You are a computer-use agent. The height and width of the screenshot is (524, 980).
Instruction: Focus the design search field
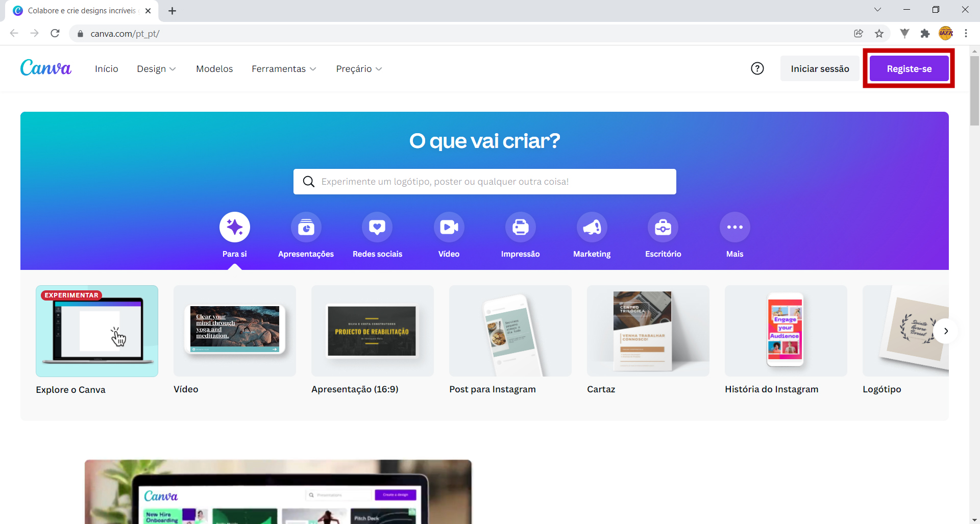tap(485, 182)
